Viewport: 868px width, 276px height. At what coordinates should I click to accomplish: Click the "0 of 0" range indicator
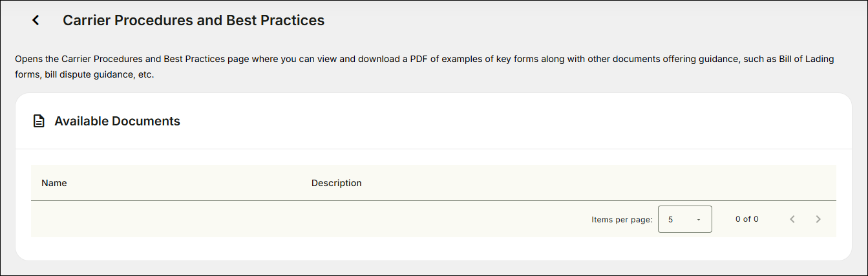point(747,219)
